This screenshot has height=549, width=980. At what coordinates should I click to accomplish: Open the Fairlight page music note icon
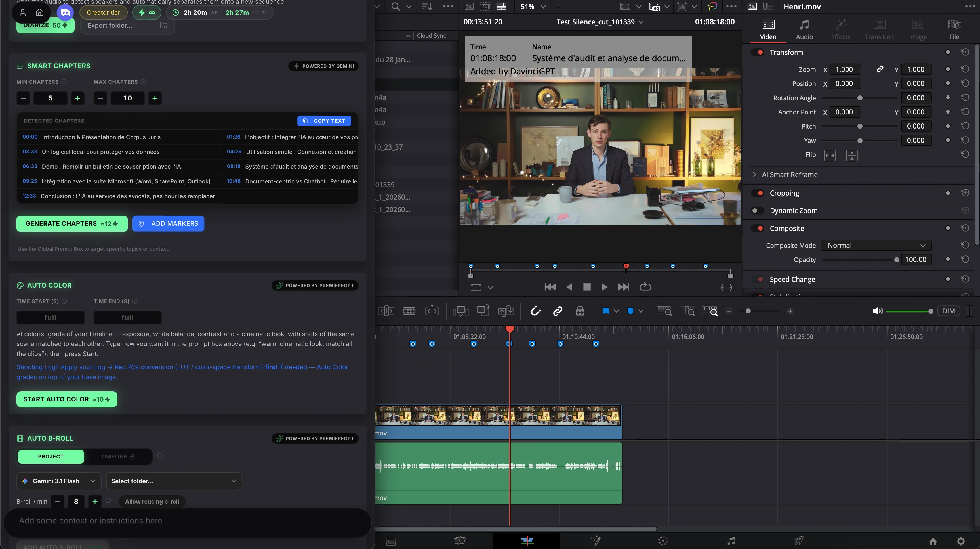pyautogui.click(x=731, y=541)
